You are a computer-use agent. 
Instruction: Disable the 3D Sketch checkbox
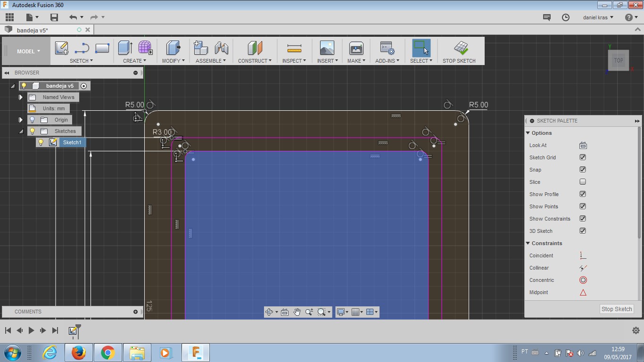[583, 231]
